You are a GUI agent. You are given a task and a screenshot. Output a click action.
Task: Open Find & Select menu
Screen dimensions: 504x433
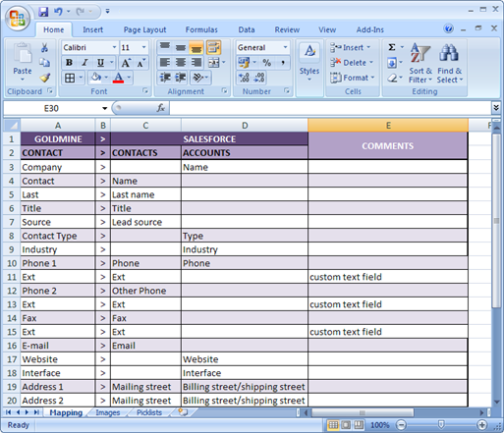coord(450,63)
